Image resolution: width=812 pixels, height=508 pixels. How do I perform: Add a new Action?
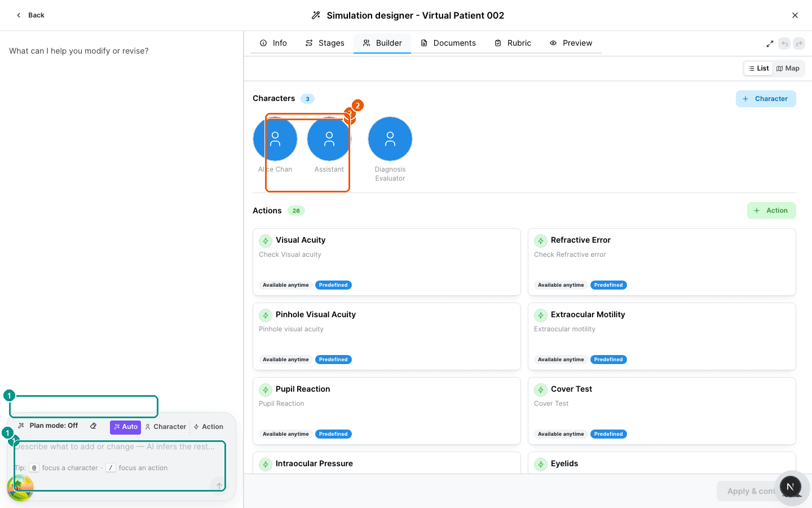(771, 211)
